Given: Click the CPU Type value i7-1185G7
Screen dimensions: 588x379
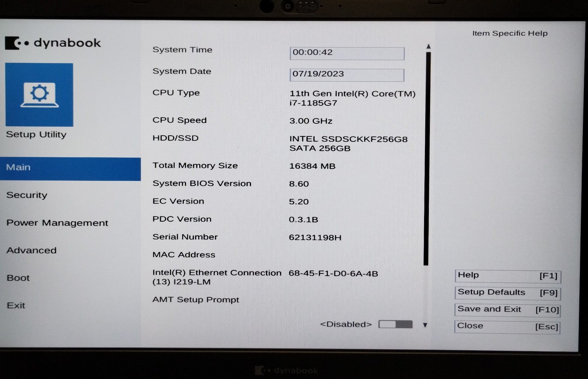Looking at the screenshot, I should pyautogui.click(x=352, y=98).
